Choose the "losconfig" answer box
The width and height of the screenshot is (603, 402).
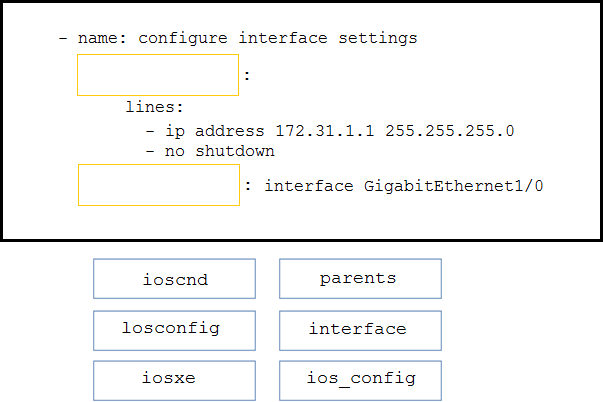pyautogui.click(x=174, y=329)
